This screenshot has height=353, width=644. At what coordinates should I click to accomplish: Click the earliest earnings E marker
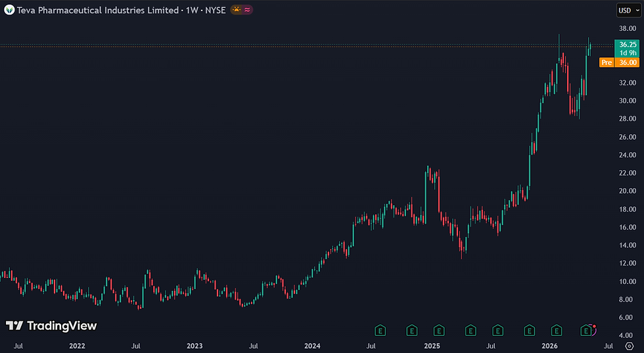(380, 330)
